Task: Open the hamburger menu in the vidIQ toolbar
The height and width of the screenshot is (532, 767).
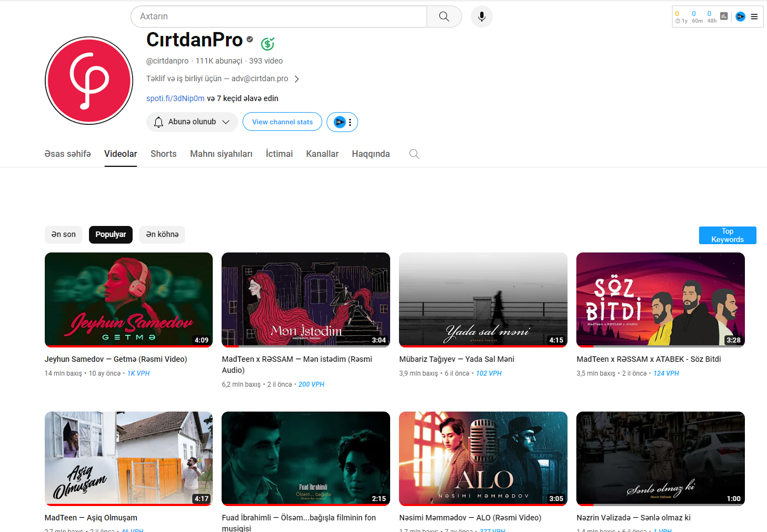Action: click(x=754, y=17)
